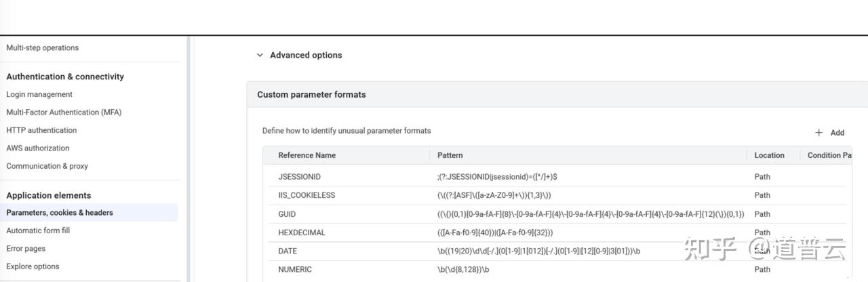Viewport: 868px width, 282px height.
Task: Click the Pattern column header
Action: [450, 155]
